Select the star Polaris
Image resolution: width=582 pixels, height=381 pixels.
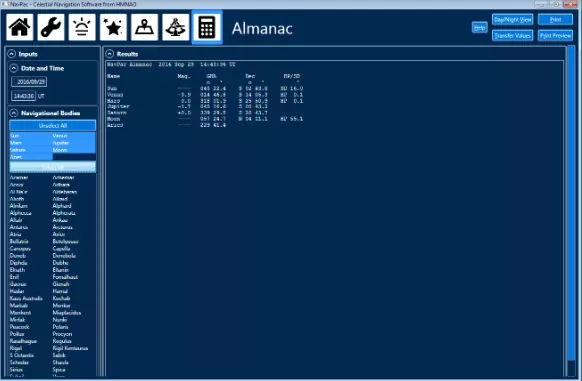[61, 327]
